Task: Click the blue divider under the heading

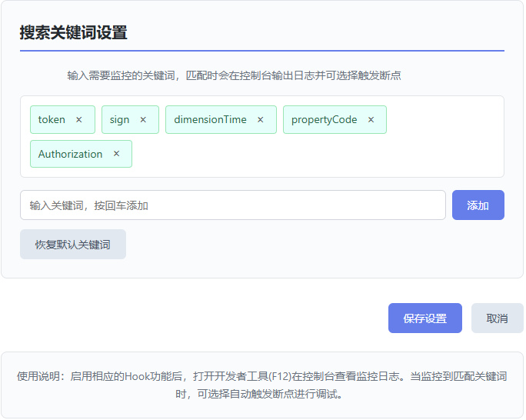Action: coord(262,51)
